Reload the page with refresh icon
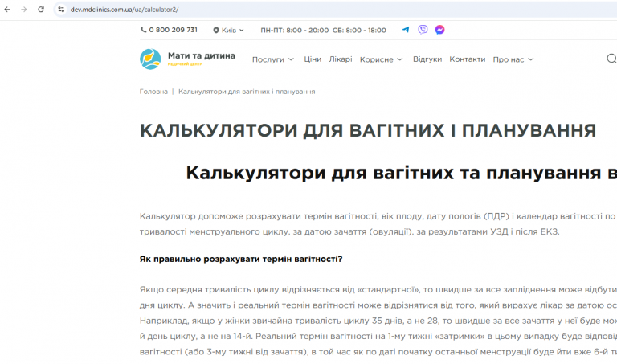The width and height of the screenshot is (617, 364). point(41,10)
